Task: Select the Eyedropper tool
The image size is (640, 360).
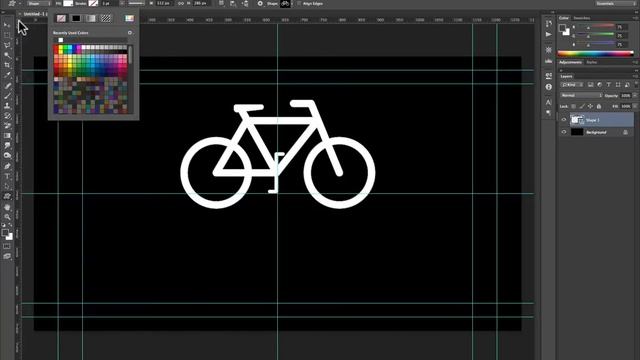Action: [x=7, y=75]
